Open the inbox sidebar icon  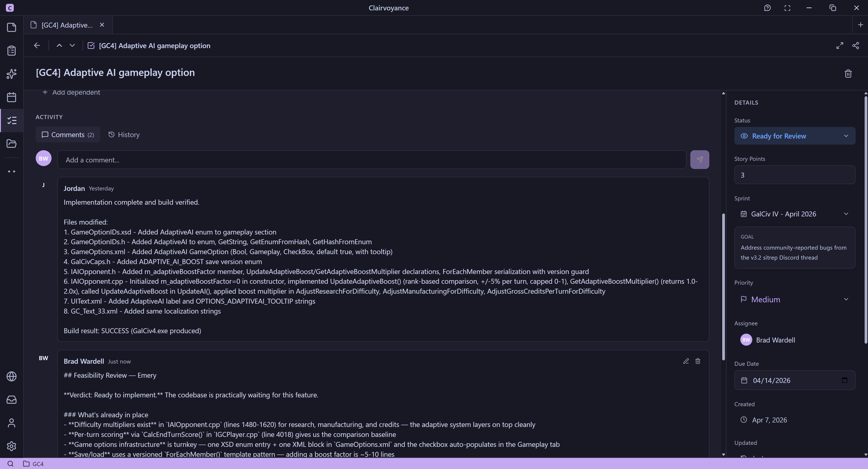12,400
